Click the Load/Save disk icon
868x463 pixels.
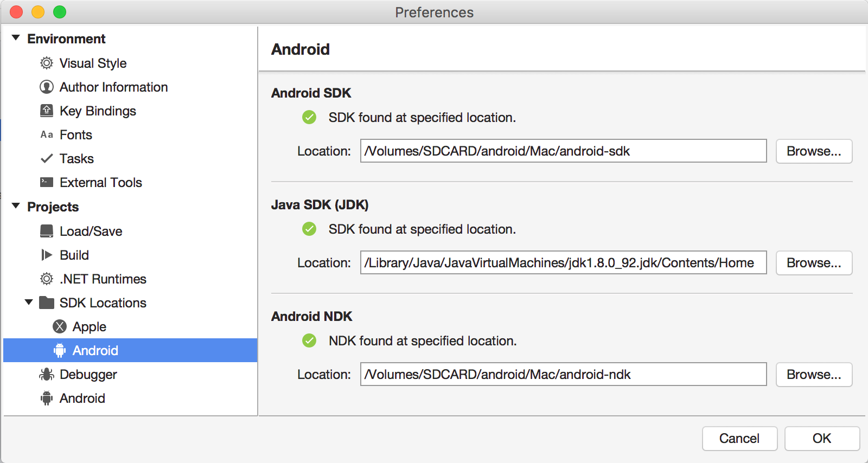[47, 232]
